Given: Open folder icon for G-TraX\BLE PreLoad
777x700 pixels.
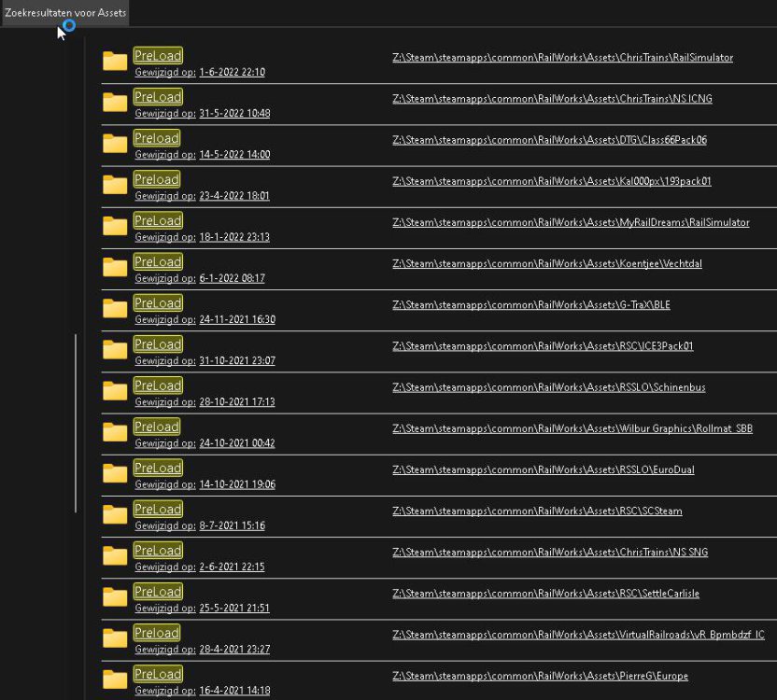Looking at the screenshot, I should [115, 308].
